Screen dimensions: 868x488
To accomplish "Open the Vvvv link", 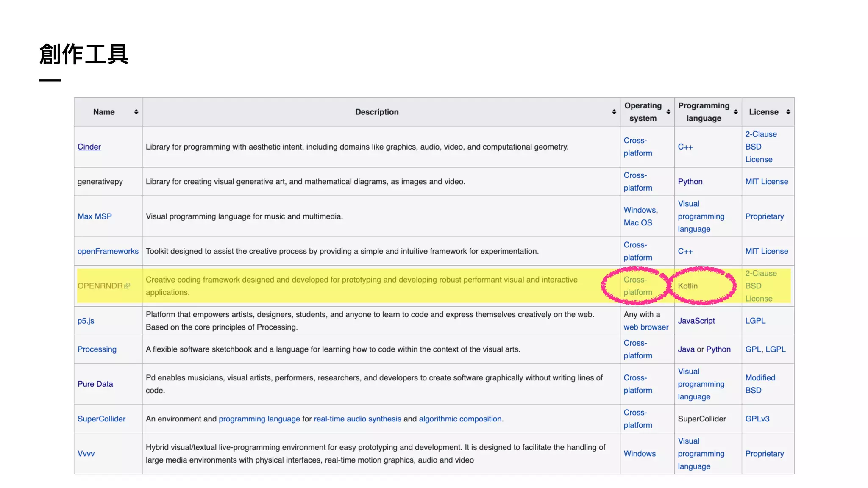I will [86, 453].
